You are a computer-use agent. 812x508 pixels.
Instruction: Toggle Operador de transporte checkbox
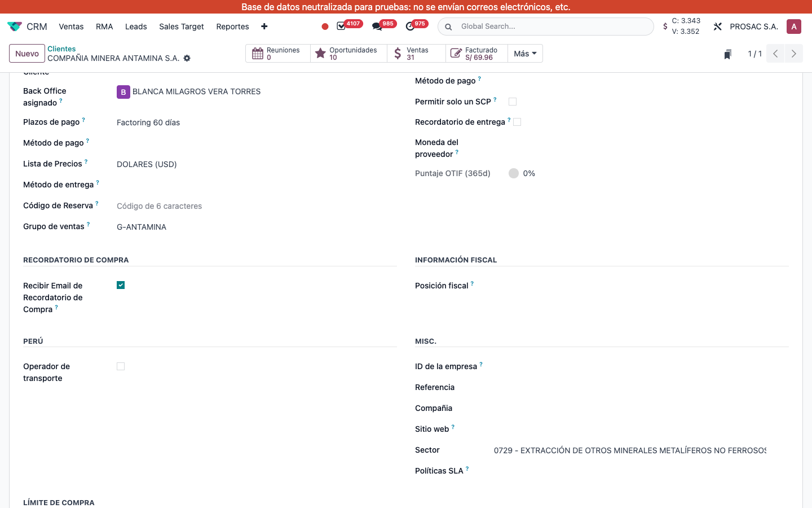121,366
